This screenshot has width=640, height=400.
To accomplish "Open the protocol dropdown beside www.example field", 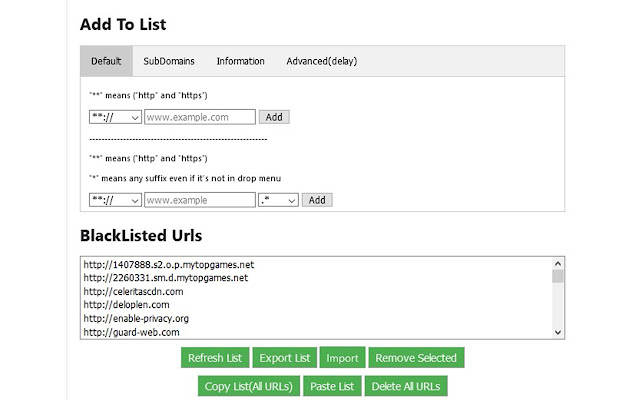I will pos(116,200).
